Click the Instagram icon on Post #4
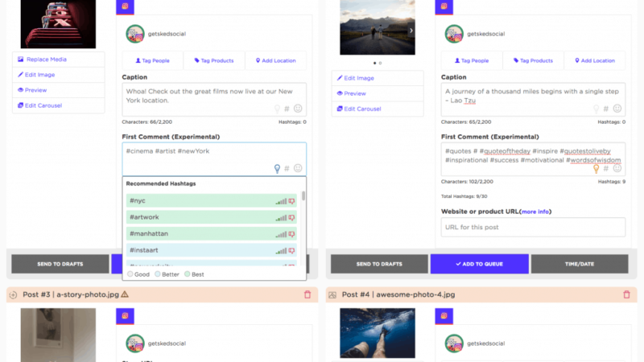 coord(444,316)
